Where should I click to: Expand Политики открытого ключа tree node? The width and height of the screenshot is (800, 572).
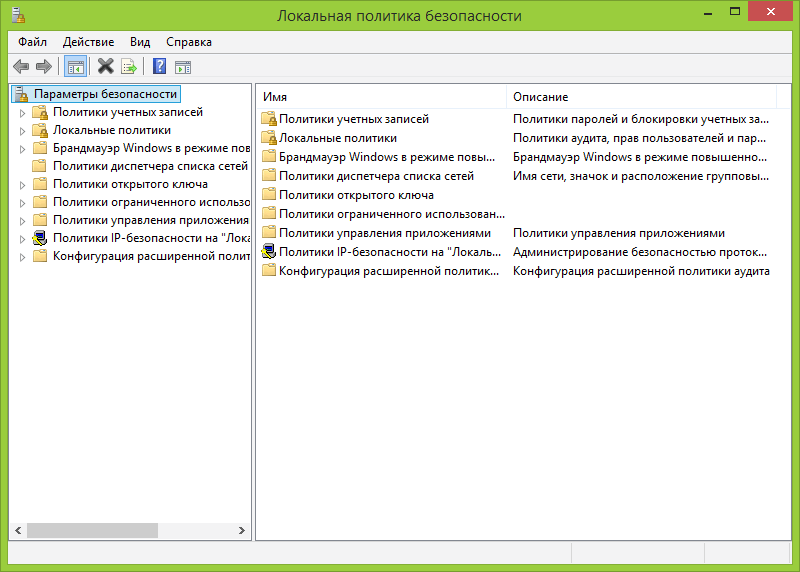[x=22, y=185]
